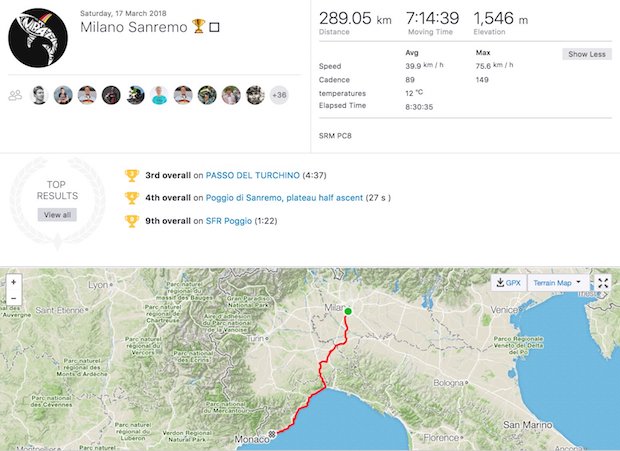Click the map zoom out minus button
Screen dimensions: 620x451
(x=13, y=298)
